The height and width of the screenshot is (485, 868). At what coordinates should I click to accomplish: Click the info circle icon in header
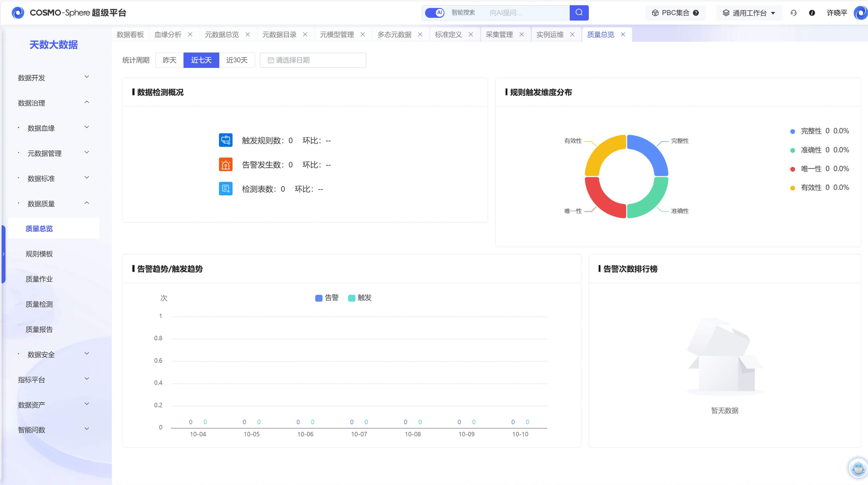tap(812, 13)
